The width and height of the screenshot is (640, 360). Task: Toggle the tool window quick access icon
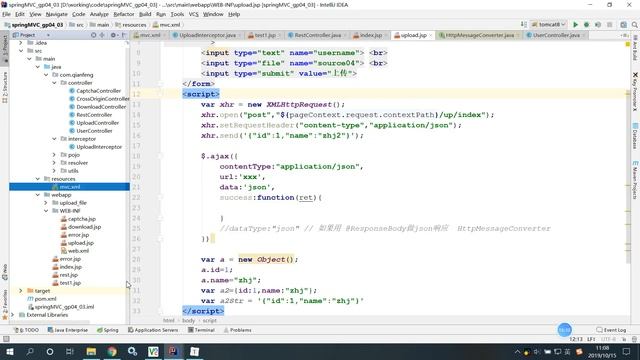(x=6, y=339)
